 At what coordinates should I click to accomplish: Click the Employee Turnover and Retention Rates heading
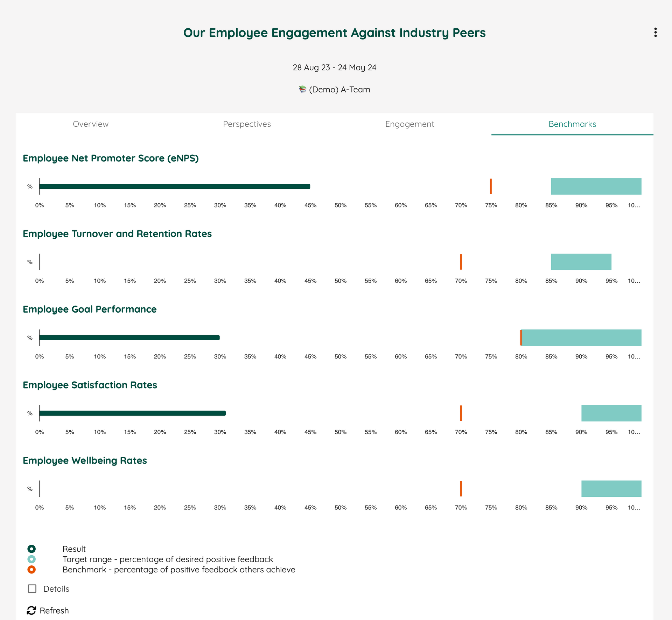[117, 234]
